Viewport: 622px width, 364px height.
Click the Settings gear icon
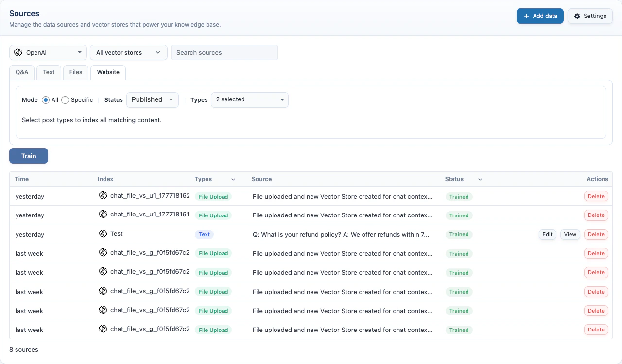click(x=577, y=16)
